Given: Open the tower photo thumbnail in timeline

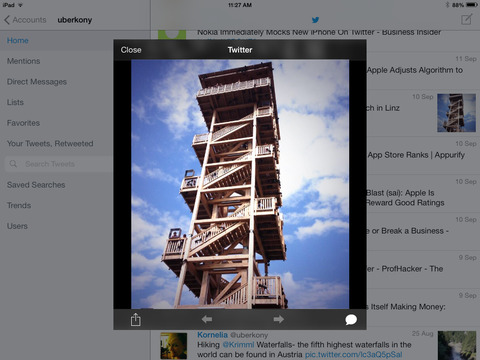Looking at the screenshot, I should click(456, 113).
